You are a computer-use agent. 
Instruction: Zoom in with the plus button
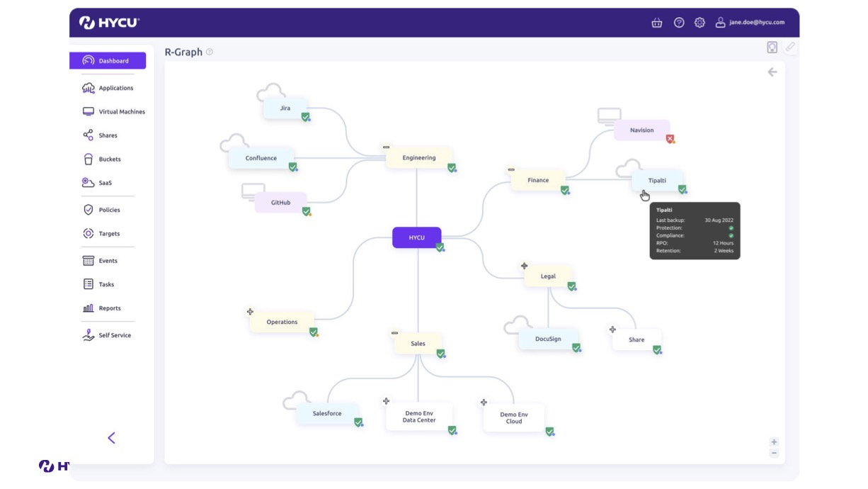click(x=774, y=442)
